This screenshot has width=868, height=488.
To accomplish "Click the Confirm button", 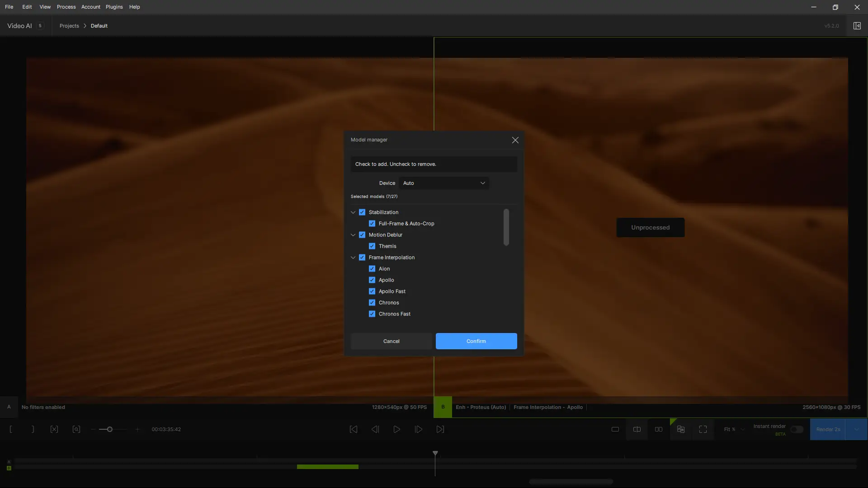I will tap(476, 341).
